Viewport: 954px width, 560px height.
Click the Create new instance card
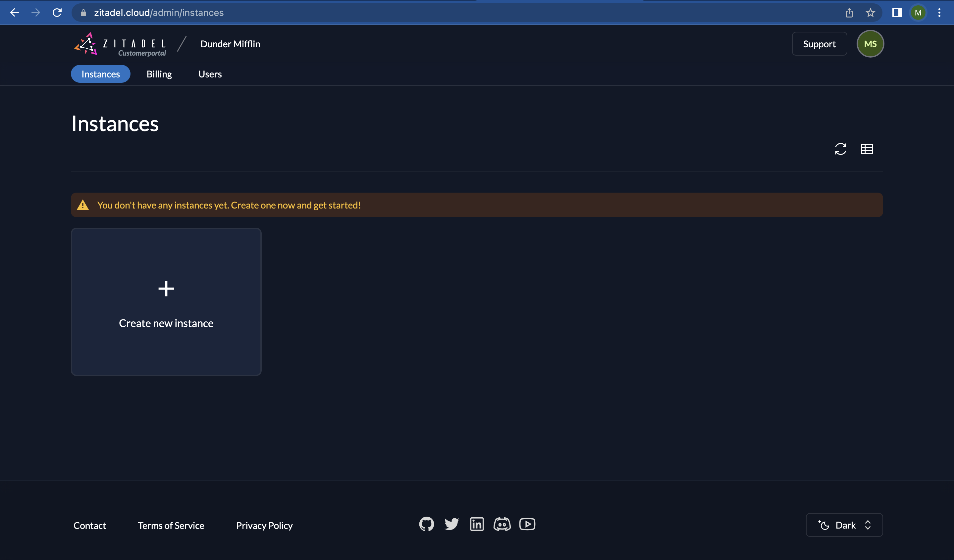(x=166, y=302)
